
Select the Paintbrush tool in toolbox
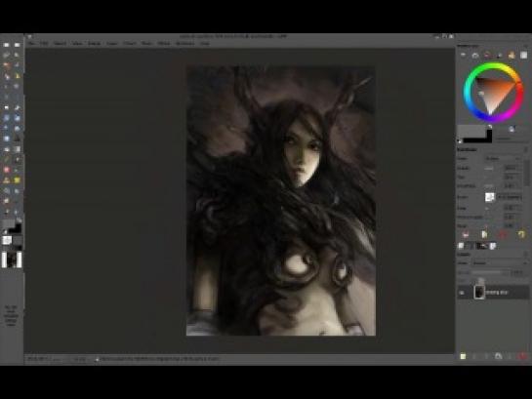click(17, 159)
